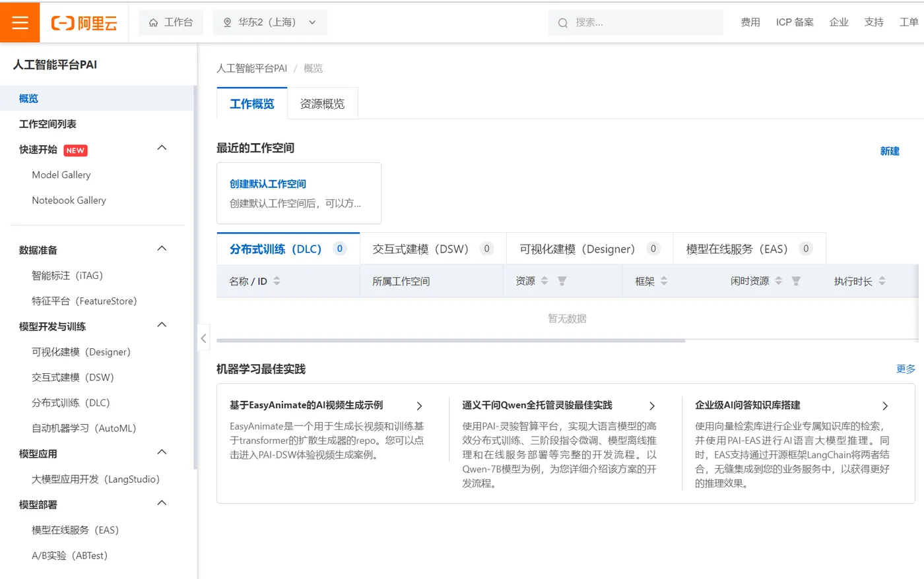The image size is (924, 579).
Task: Open 企业级AI问答知识库搭建 arrow
Action: pos(885,406)
